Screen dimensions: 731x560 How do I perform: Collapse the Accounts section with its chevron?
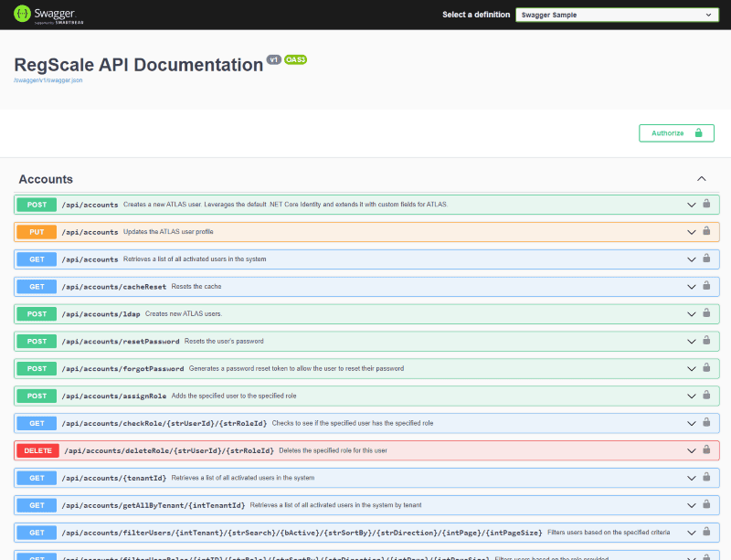pyautogui.click(x=702, y=179)
